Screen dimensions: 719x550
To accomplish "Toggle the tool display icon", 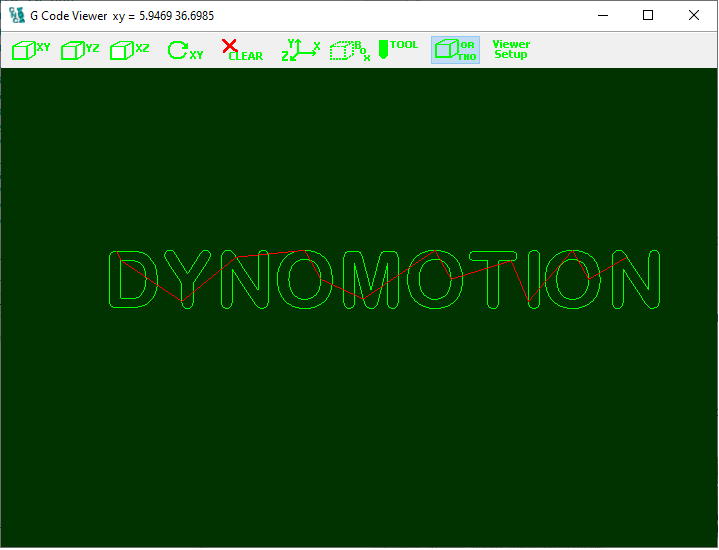I will coord(398,49).
